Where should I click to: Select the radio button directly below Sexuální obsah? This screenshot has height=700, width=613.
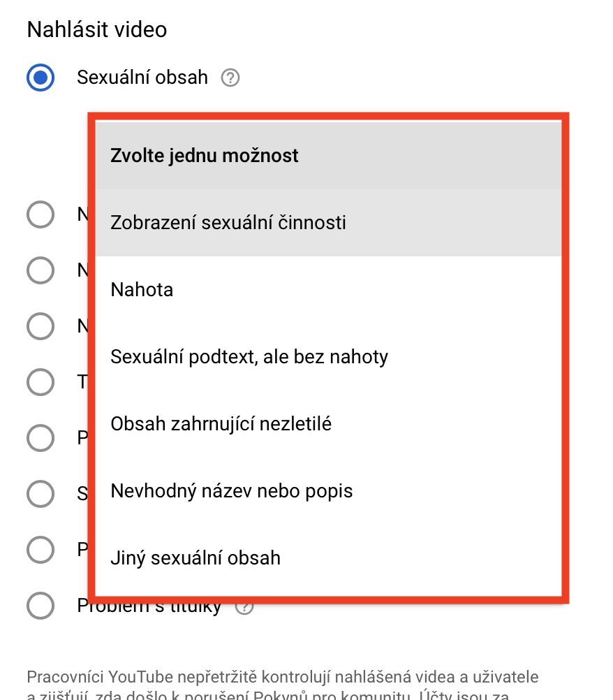pyautogui.click(x=40, y=214)
